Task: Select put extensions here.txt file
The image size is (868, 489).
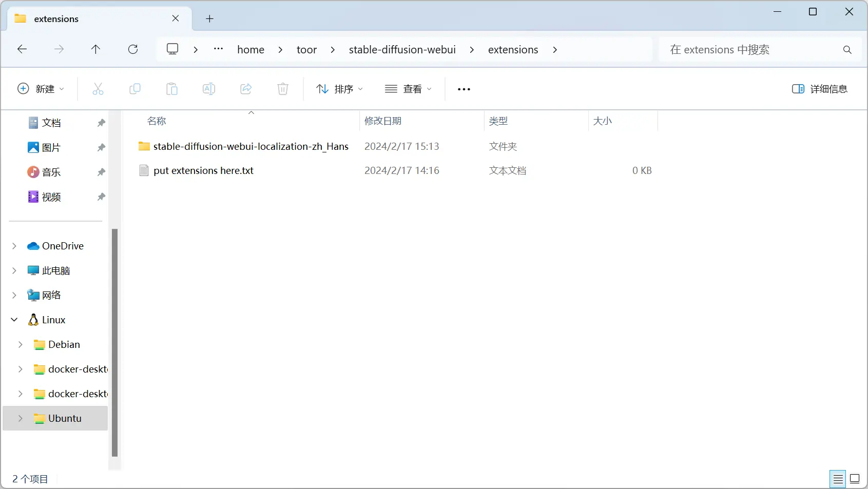Action: click(x=203, y=170)
